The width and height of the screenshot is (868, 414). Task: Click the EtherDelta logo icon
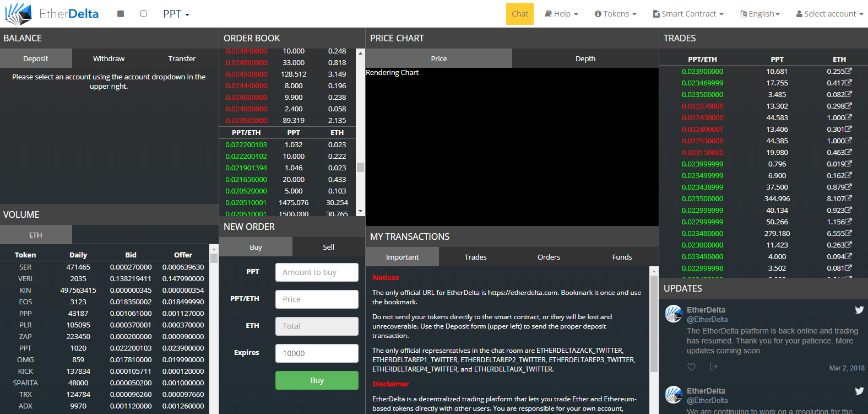pos(18,14)
